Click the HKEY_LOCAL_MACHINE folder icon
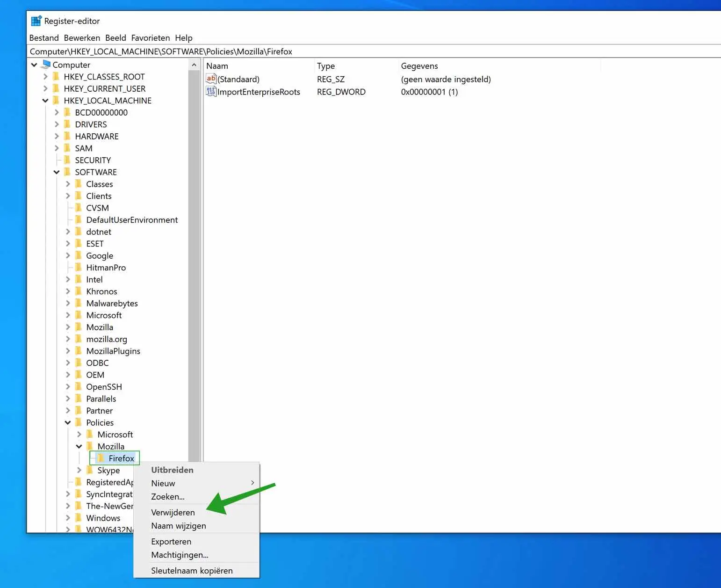The image size is (721, 588). (x=56, y=100)
